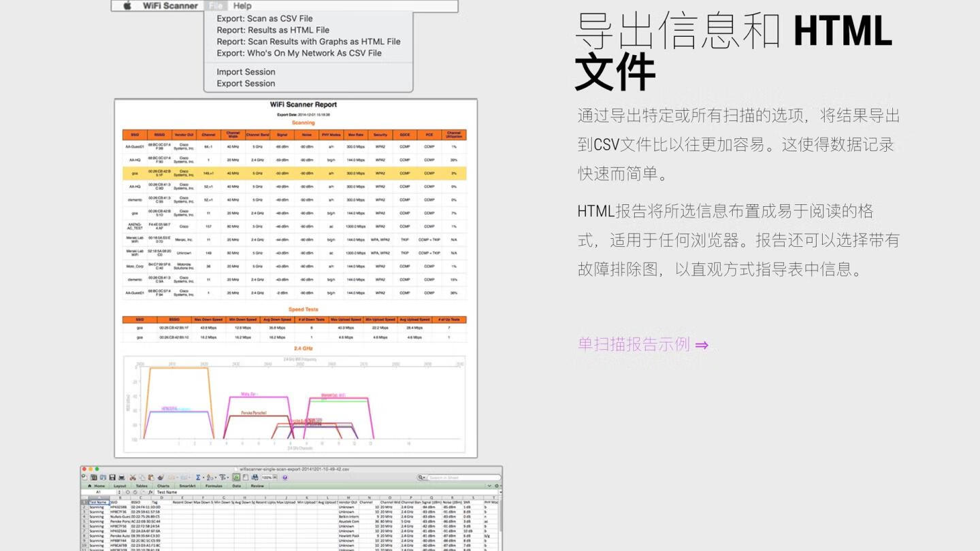The height and width of the screenshot is (551, 980).
Task: Select Export Session menu entry
Action: pyautogui.click(x=246, y=83)
